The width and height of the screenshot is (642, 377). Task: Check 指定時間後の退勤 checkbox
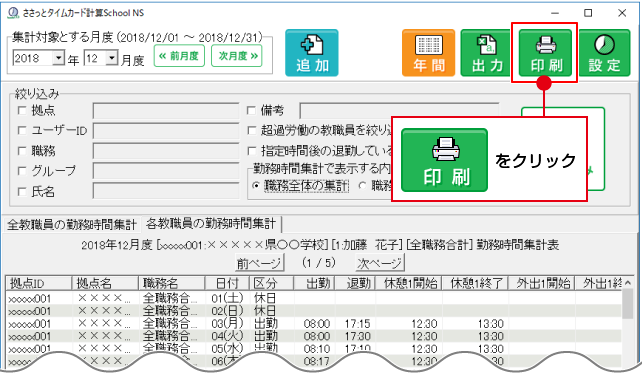point(251,151)
